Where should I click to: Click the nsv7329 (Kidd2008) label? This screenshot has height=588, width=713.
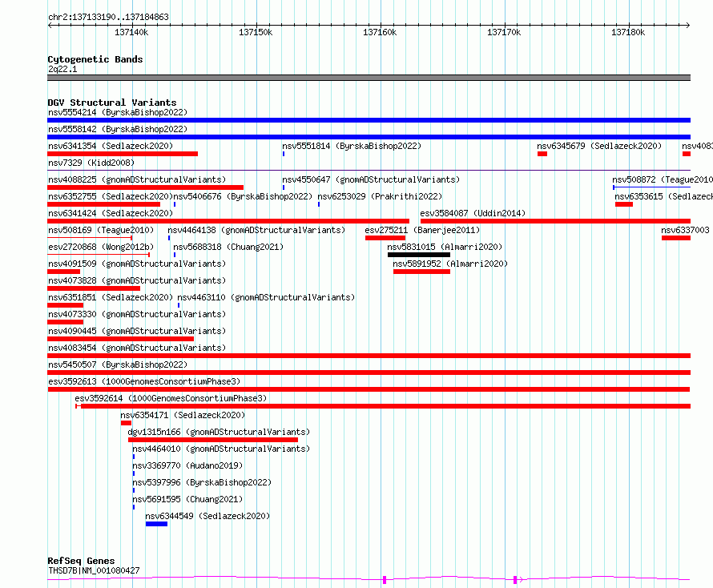coord(91,163)
